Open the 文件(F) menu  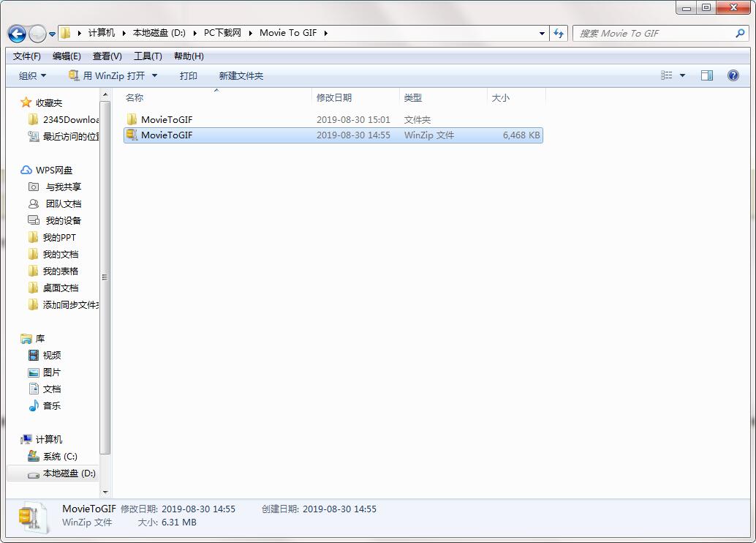pyautogui.click(x=27, y=56)
